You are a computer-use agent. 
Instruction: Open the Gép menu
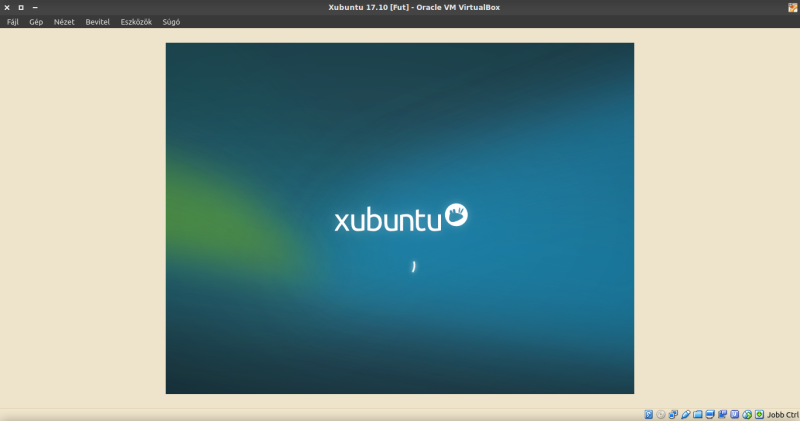[x=36, y=21]
